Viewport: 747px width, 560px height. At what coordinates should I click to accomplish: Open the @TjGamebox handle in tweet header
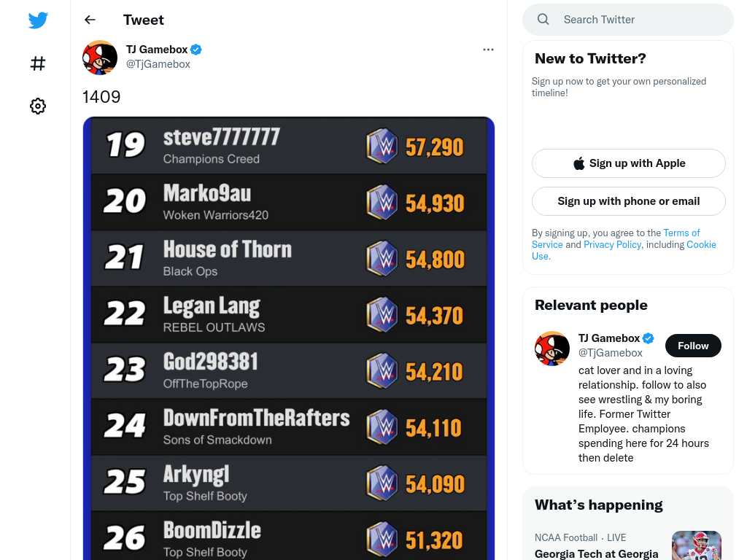pyautogui.click(x=158, y=64)
